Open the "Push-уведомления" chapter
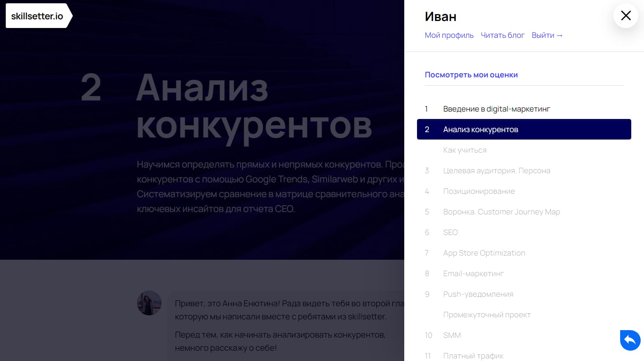The image size is (644, 361). (x=478, y=294)
